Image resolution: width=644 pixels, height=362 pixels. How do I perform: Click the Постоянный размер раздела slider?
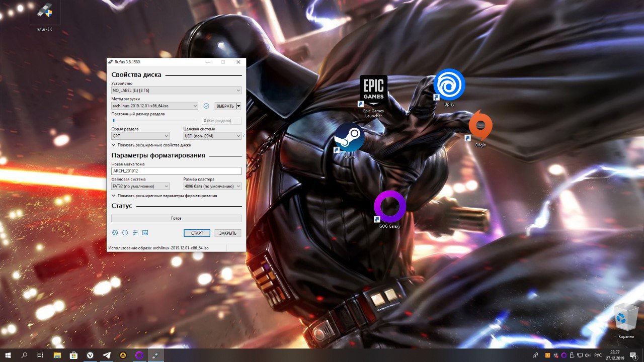coord(154,121)
